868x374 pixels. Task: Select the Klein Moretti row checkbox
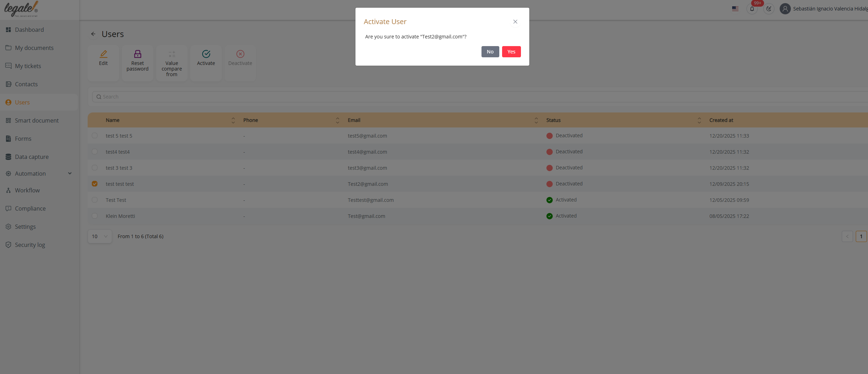[x=95, y=216]
